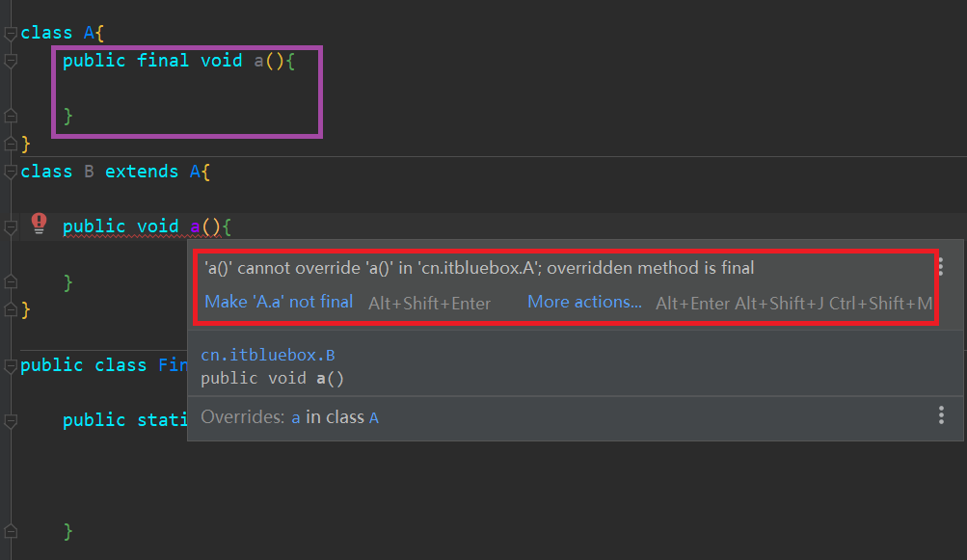Click class B closing brace fold marker
967x560 pixels.
(x=11, y=309)
